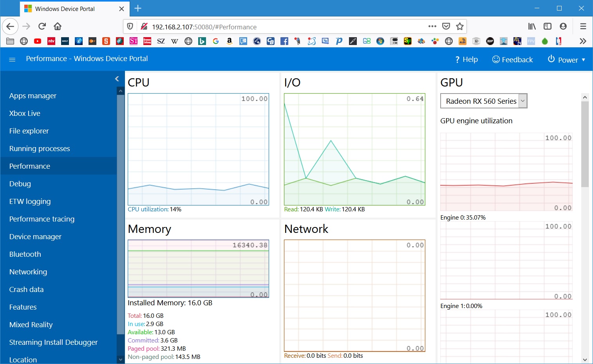This screenshot has width=593, height=364.
Task: Open Device manager
Action: tap(35, 237)
